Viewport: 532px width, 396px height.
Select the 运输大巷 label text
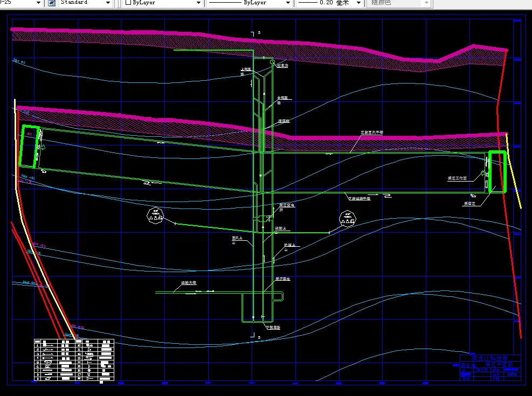pyautogui.click(x=189, y=282)
